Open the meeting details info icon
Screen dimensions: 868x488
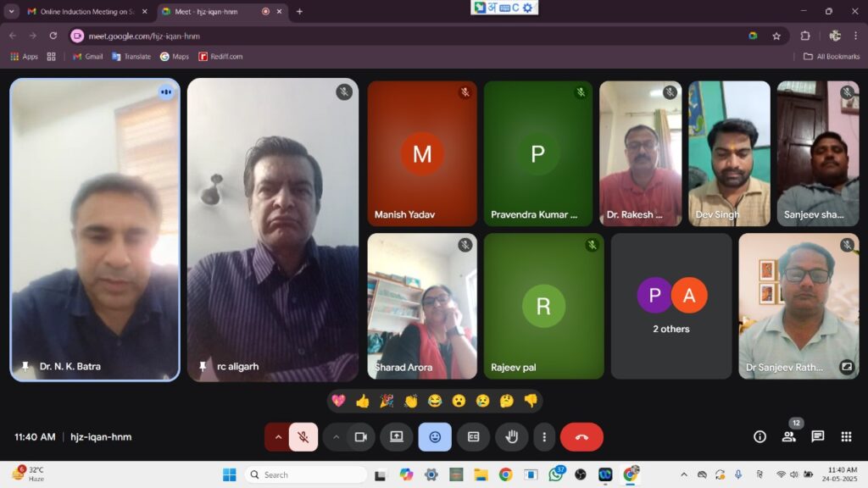tap(759, 437)
